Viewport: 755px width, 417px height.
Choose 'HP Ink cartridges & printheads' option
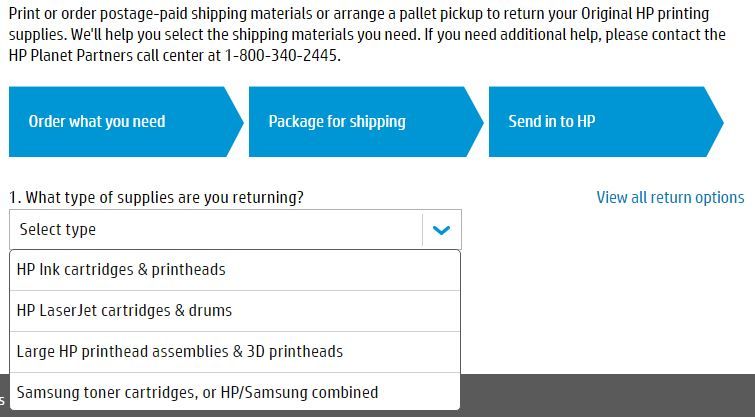[x=122, y=270]
